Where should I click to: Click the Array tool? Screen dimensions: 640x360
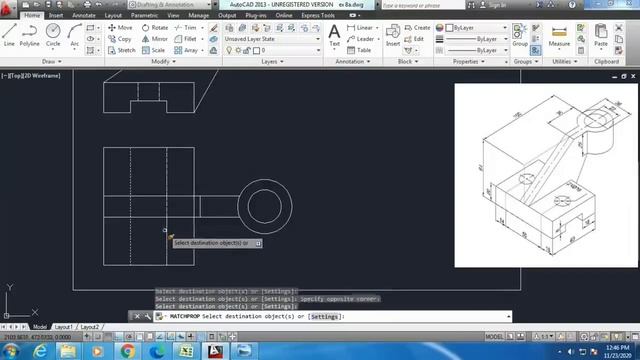click(x=186, y=50)
